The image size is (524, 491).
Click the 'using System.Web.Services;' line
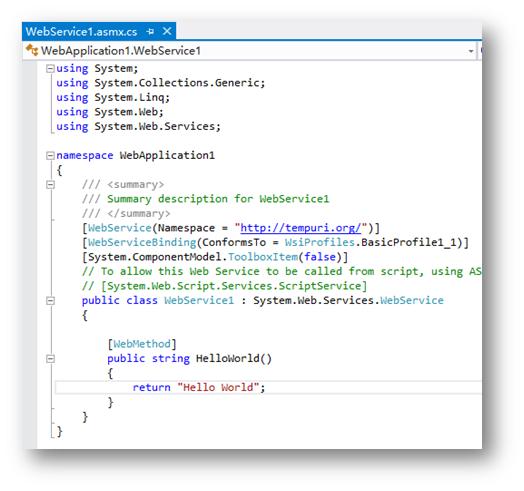tap(138, 127)
